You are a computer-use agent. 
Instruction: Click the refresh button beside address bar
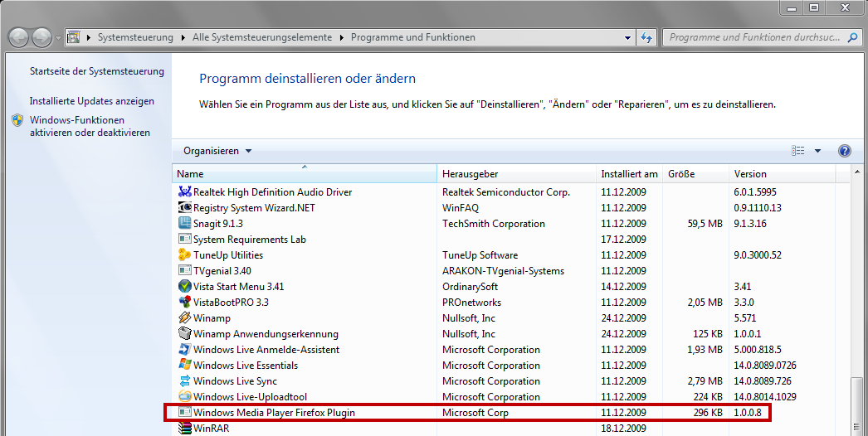[647, 38]
